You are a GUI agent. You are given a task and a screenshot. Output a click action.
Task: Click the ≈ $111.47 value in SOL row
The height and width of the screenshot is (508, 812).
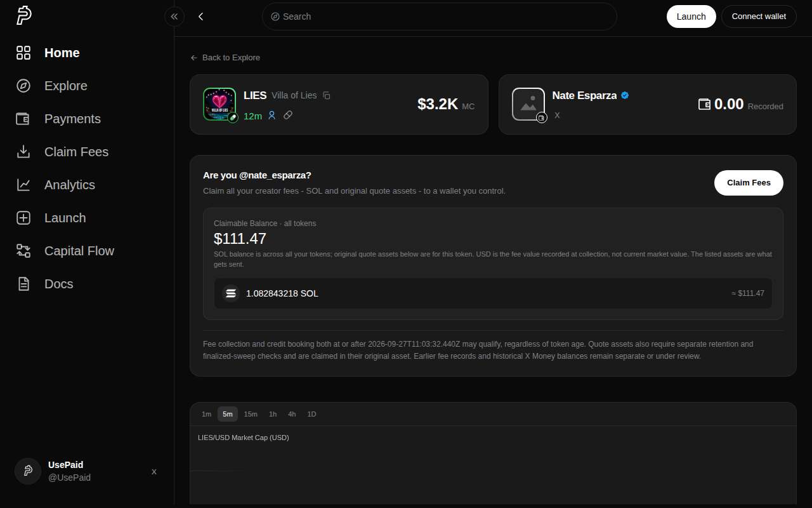tap(748, 293)
